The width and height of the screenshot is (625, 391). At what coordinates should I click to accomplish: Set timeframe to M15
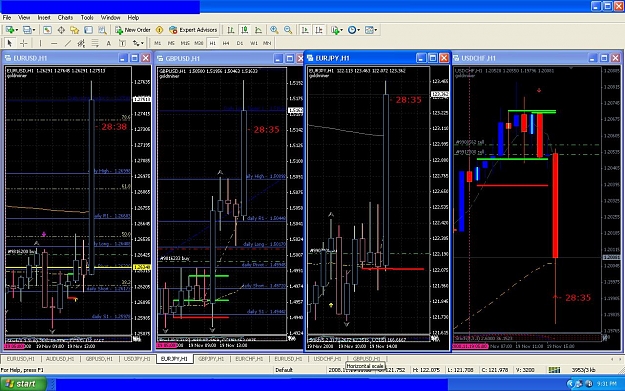(185, 43)
